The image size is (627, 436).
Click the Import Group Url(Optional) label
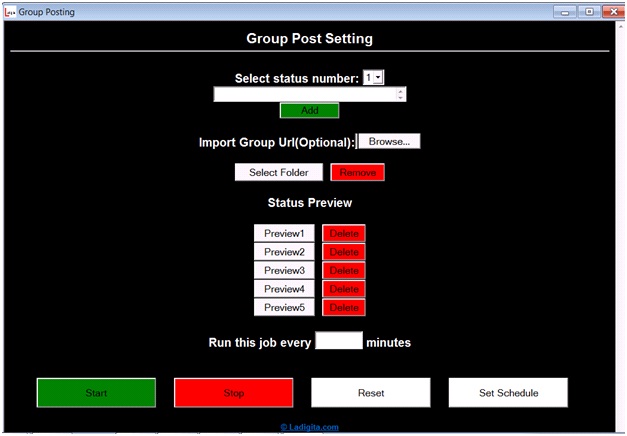click(277, 142)
